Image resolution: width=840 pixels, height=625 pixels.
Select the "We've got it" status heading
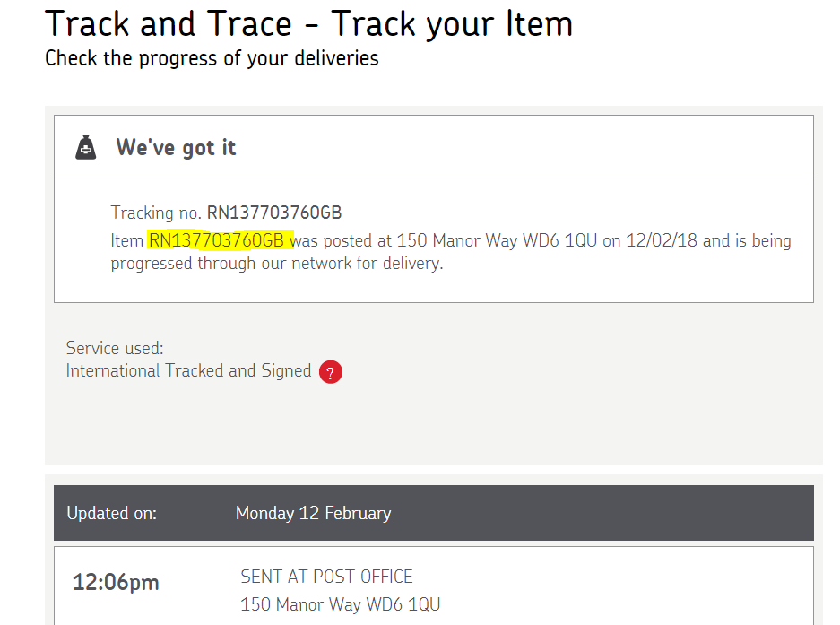point(176,147)
